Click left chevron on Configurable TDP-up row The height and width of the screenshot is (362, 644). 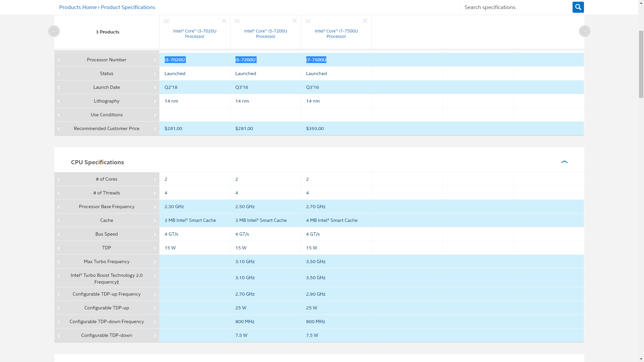tap(59, 308)
